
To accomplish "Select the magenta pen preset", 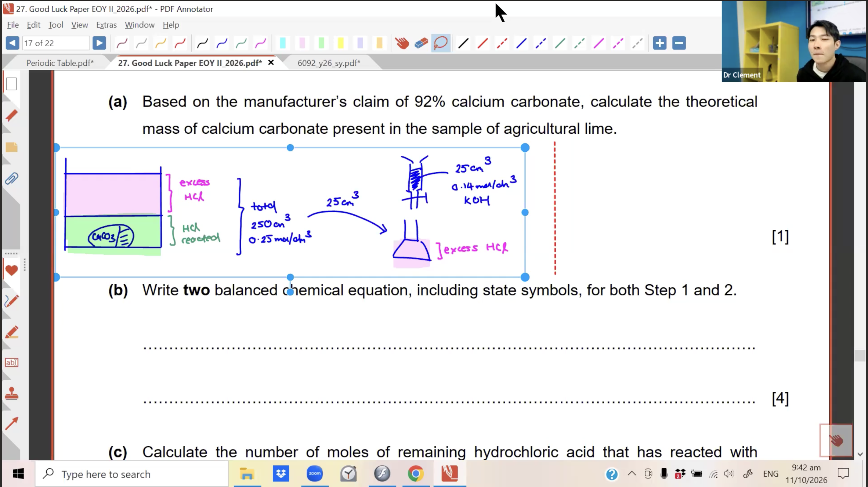I will coord(261,43).
